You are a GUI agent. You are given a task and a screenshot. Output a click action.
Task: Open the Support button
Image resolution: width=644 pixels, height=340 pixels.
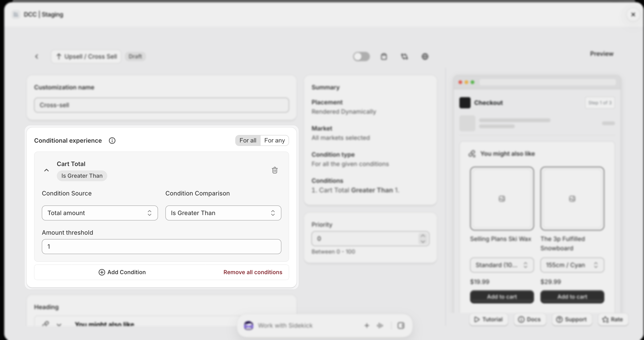tap(572, 319)
